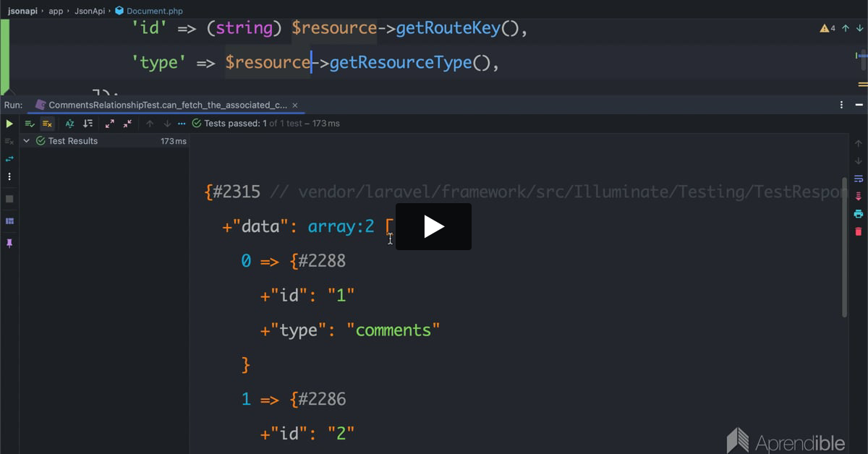Go to previous failed test arrow
Viewport: 868px width, 454px height.
click(150, 124)
